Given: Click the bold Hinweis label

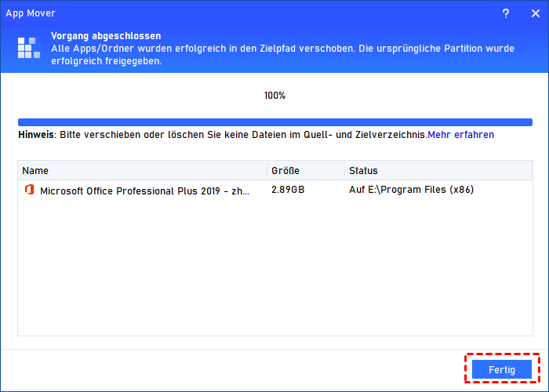Looking at the screenshot, I should (36, 135).
